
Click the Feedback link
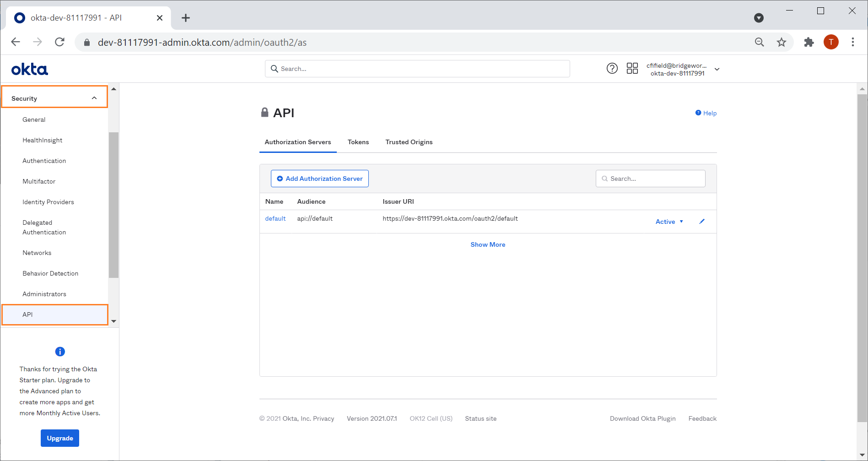pos(703,418)
